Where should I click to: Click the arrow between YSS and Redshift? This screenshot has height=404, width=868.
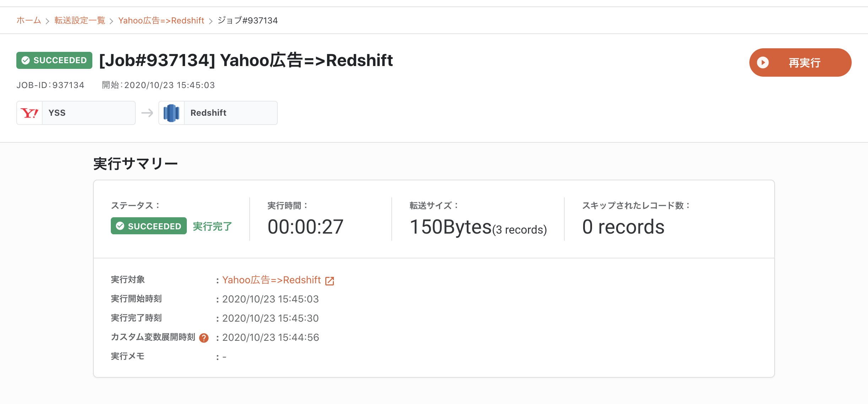[x=147, y=113]
